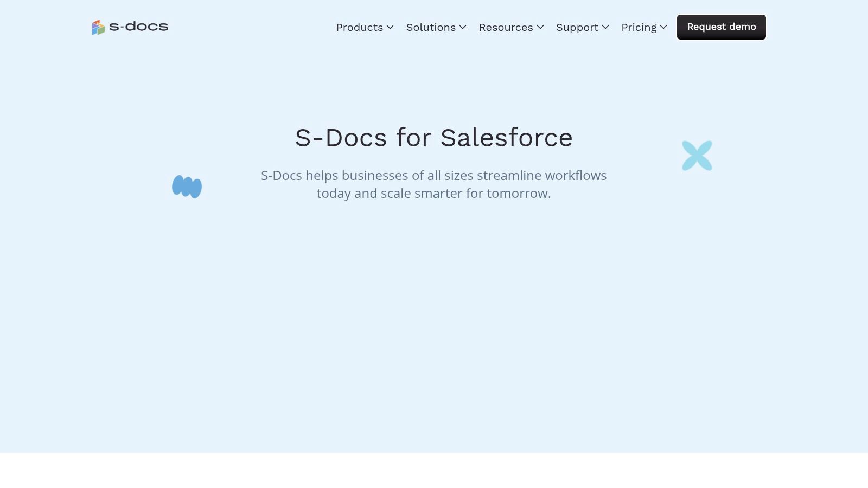The image size is (868, 488).
Task: Click the light blue X-shaped decoration
Action: coord(697,156)
